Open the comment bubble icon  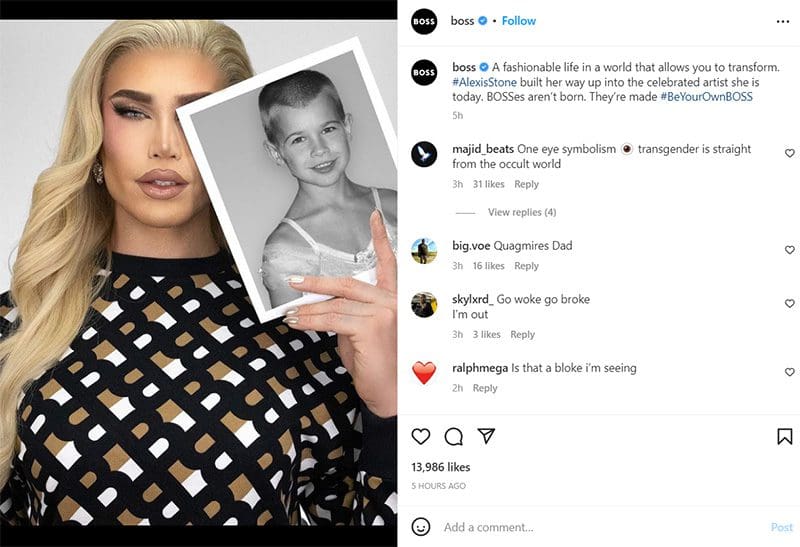(454, 437)
